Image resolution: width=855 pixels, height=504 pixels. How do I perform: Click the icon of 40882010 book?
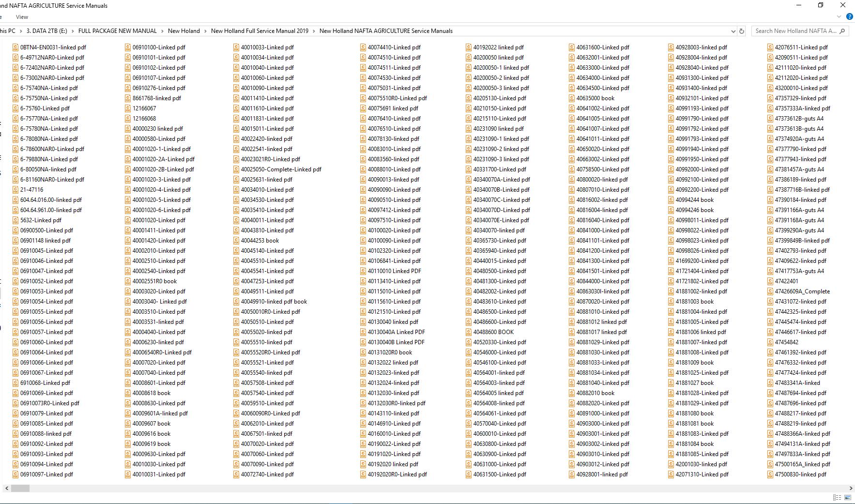[572, 393]
